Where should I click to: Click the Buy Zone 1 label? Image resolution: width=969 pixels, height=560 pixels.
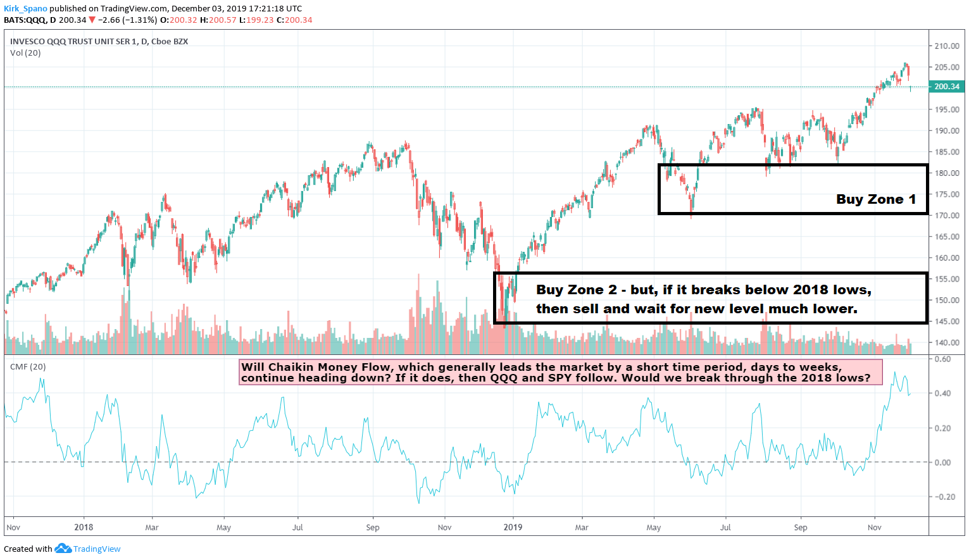coord(876,199)
